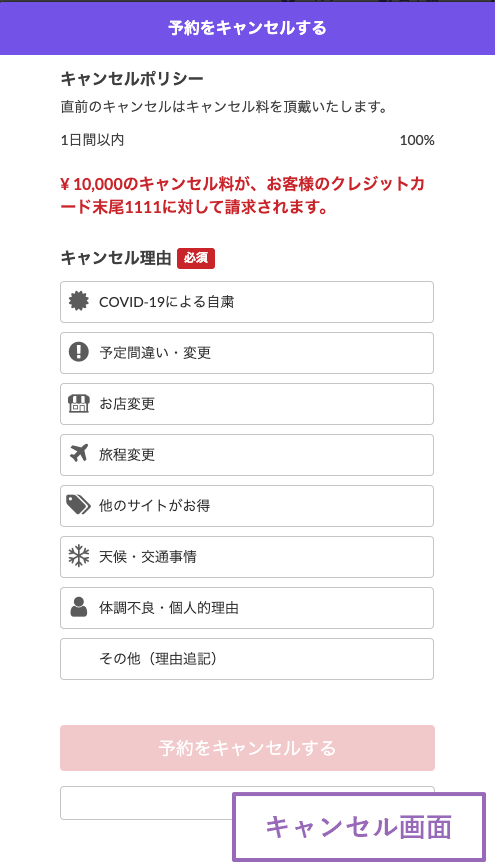
Task: Choose 天候・交通事情 reason
Action: 247,556
